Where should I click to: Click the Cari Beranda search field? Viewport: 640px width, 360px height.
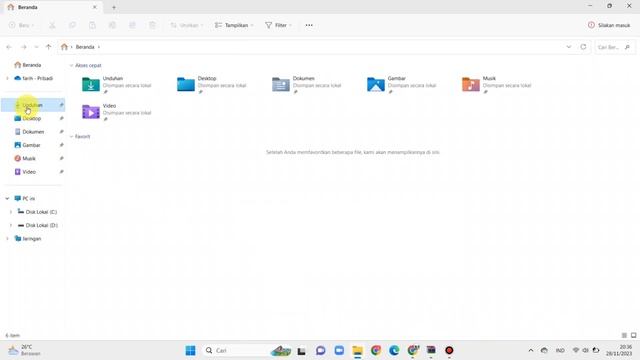(614, 47)
